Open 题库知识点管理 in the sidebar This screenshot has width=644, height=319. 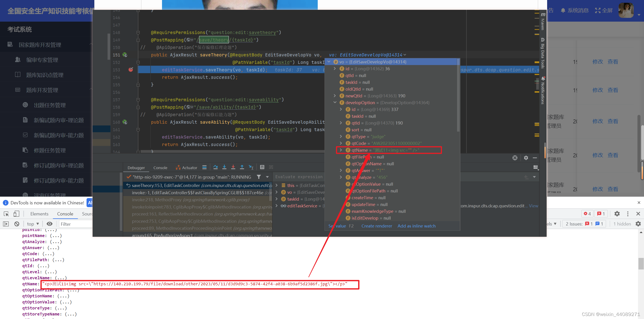click(x=45, y=75)
